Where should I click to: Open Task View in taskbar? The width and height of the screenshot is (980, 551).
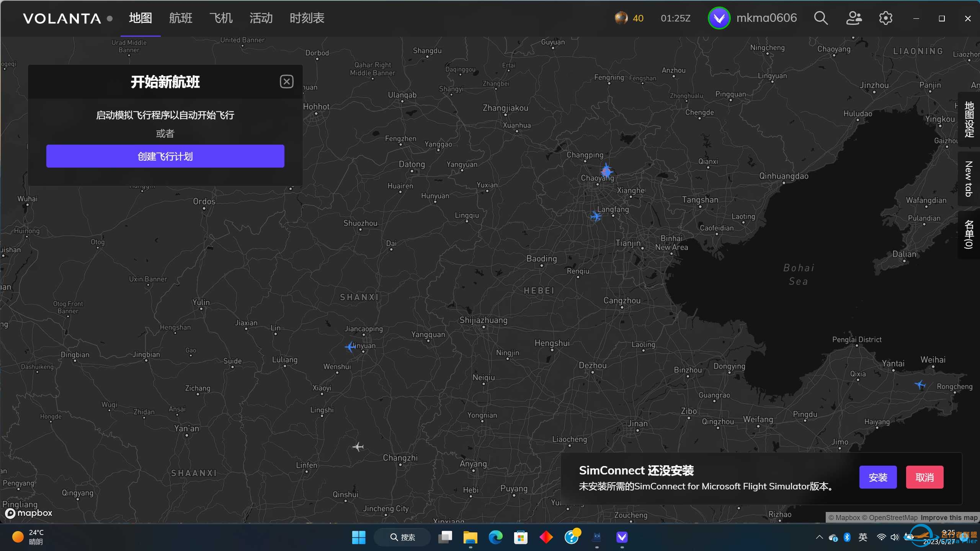pyautogui.click(x=445, y=537)
